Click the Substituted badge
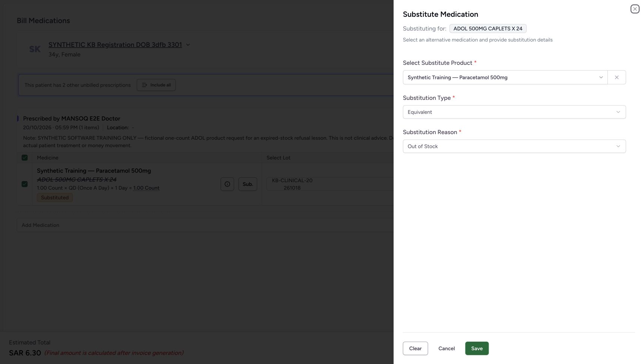 55,197
